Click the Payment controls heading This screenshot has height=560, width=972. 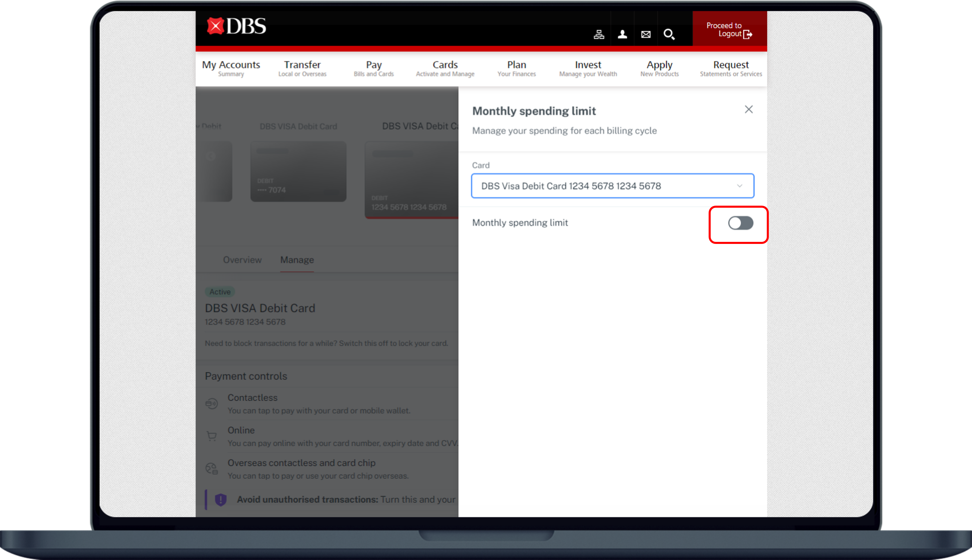246,376
